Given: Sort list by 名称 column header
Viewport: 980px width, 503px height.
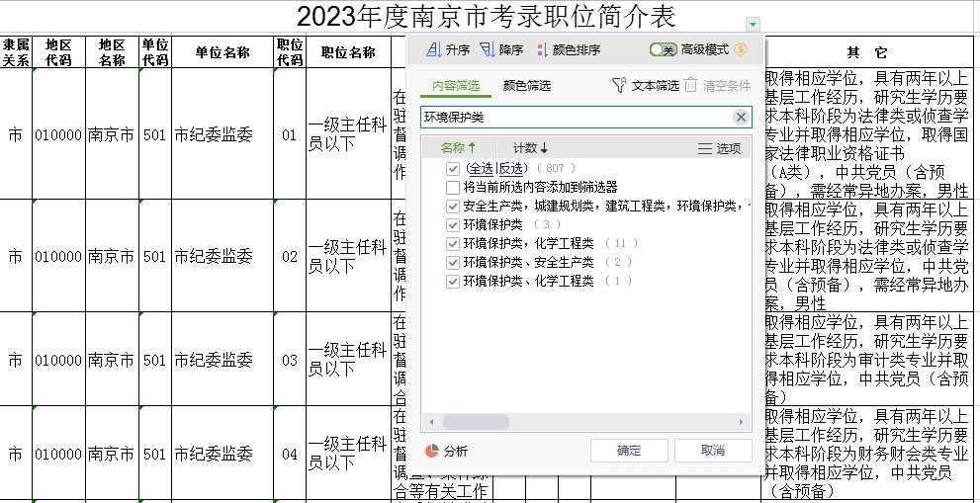Looking at the screenshot, I should point(458,148).
